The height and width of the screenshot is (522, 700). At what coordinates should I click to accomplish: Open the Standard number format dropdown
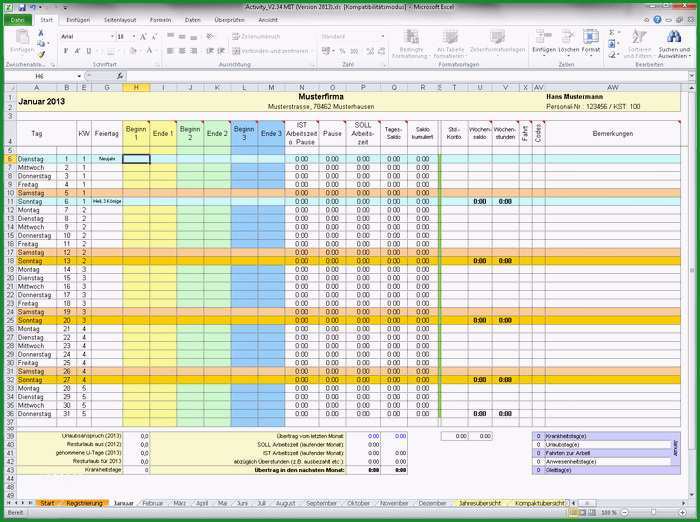383,36
